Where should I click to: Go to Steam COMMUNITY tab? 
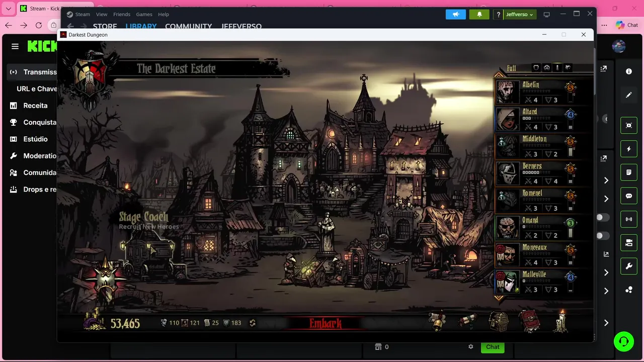point(188,26)
